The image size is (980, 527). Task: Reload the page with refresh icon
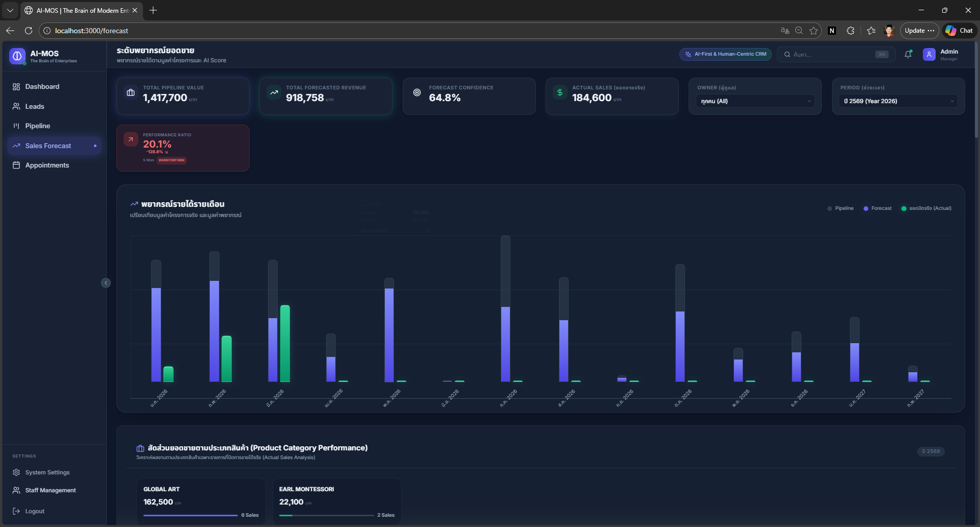(29, 31)
